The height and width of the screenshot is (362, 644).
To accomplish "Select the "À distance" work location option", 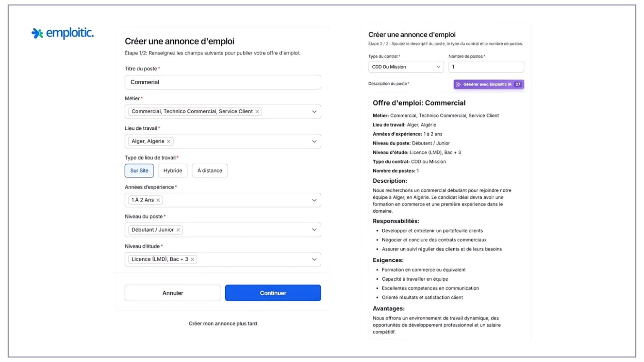I will tap(210, 171).
